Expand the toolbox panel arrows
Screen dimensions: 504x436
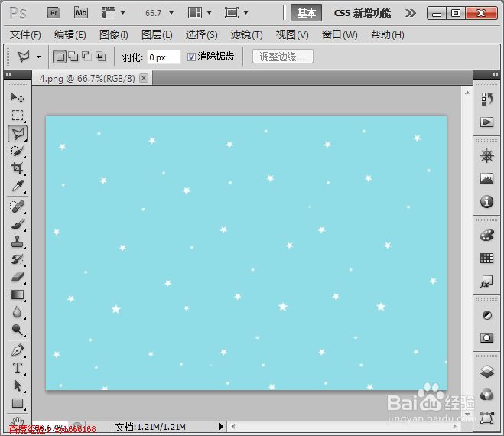pyautogui.click(x=8, y=75)
